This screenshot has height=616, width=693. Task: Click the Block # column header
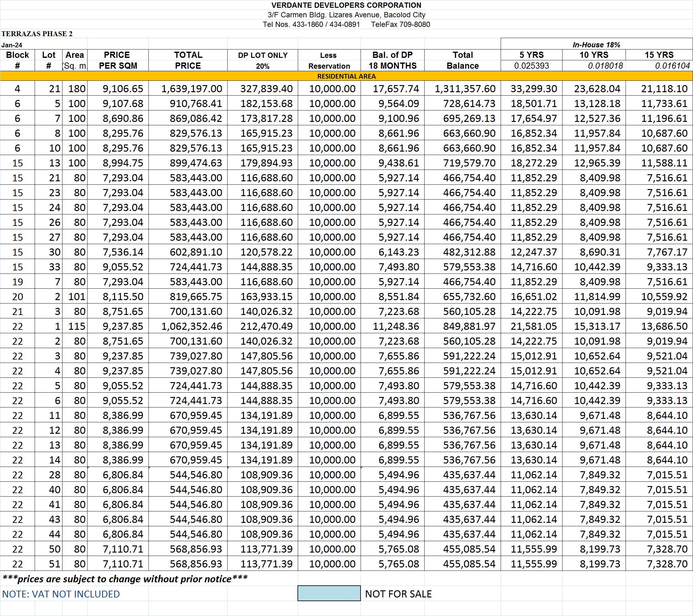point(17,60)
